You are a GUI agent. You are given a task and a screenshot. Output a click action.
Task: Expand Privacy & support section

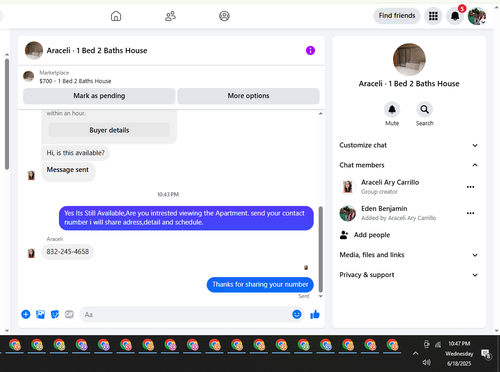(x=409, y=275)
